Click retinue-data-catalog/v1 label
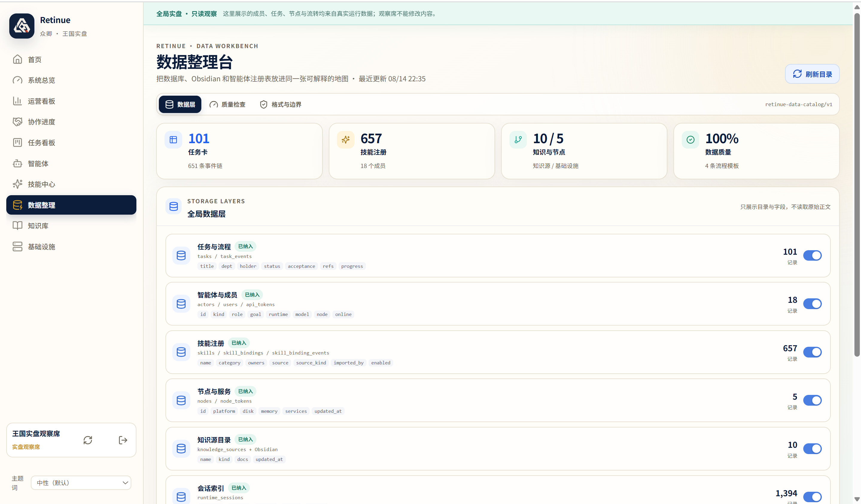 coord(798,105)
